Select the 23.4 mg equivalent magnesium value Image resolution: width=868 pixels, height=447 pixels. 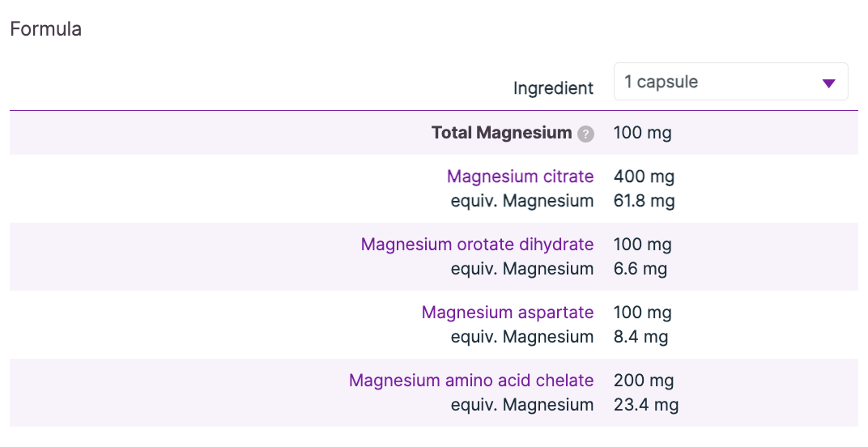[x=645, y=405]
